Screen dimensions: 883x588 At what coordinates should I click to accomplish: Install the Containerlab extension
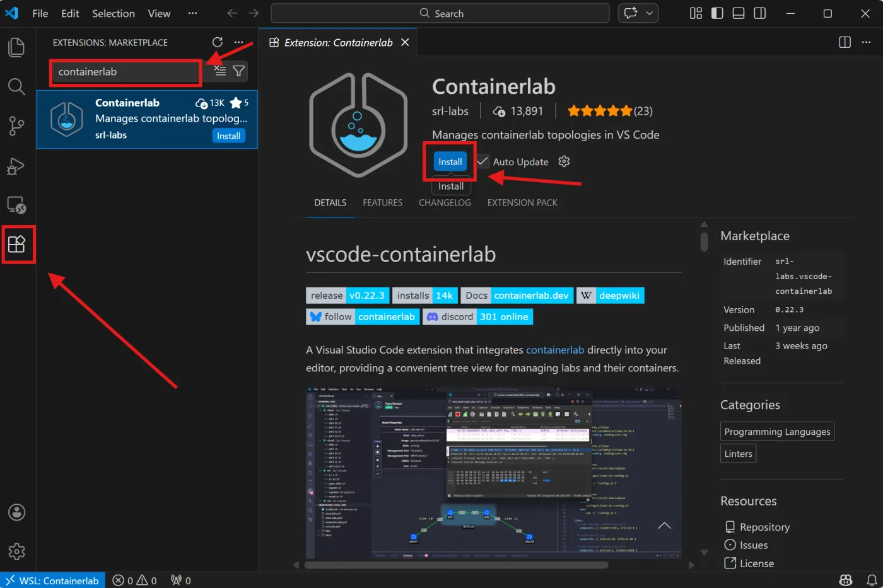[449, 161]
